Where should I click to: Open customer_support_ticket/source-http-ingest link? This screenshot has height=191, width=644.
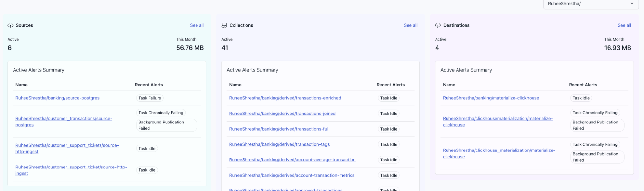click(x=71, y=170)
